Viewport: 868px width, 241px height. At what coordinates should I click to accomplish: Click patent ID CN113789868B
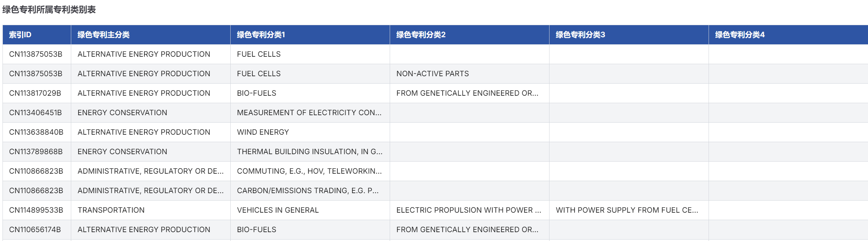[36, 152]
